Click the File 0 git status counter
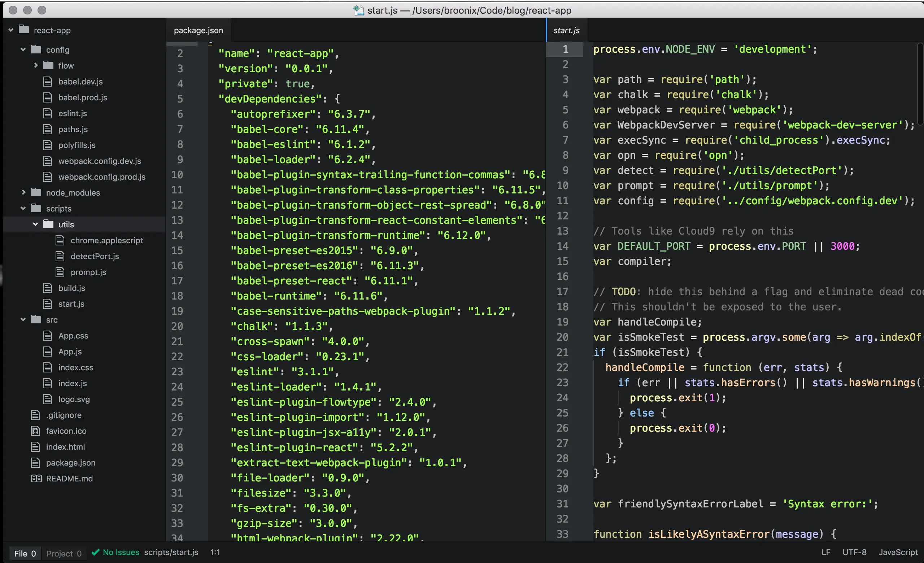Image resolution: width=924 pixels, height=563 pixels. coord(25,553)
